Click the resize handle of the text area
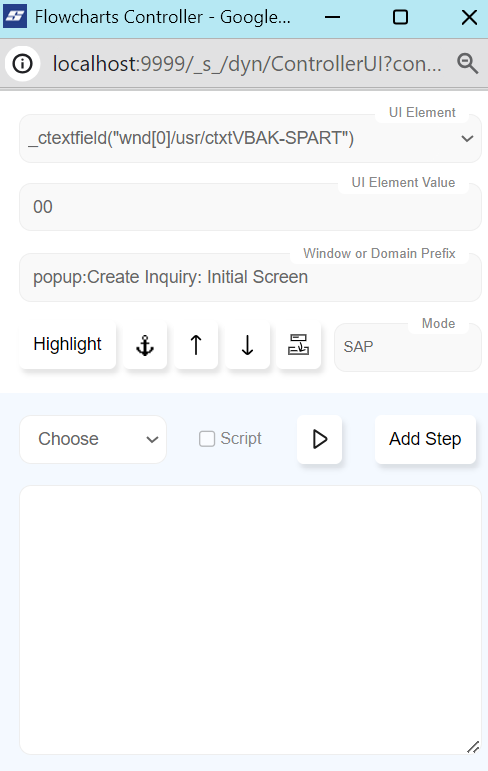Image resolution: width=488 pixels, height=771 pixels. tap(473, 747)
